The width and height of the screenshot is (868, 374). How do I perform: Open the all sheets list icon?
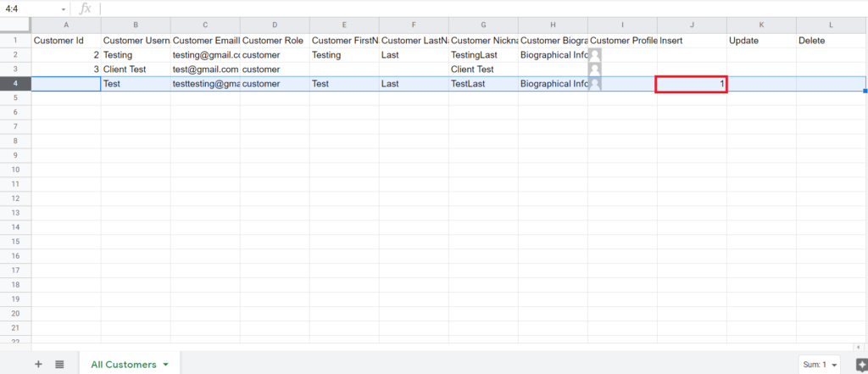pyautogui.click(x=60, y=364)
